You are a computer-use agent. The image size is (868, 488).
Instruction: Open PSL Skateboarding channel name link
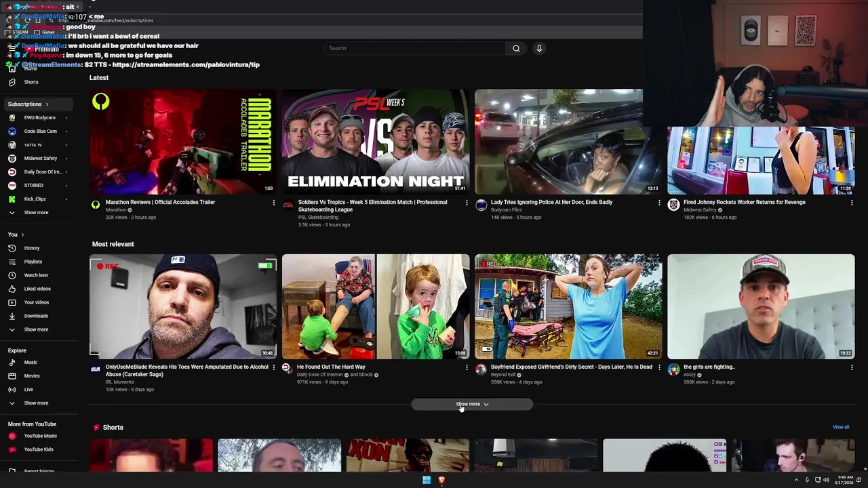pyautogui.click(x=318, y=218)
